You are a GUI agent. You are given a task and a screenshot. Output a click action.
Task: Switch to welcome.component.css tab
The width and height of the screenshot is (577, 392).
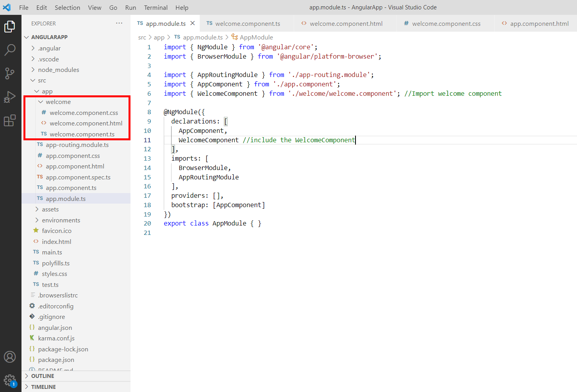tap(445, 23)
